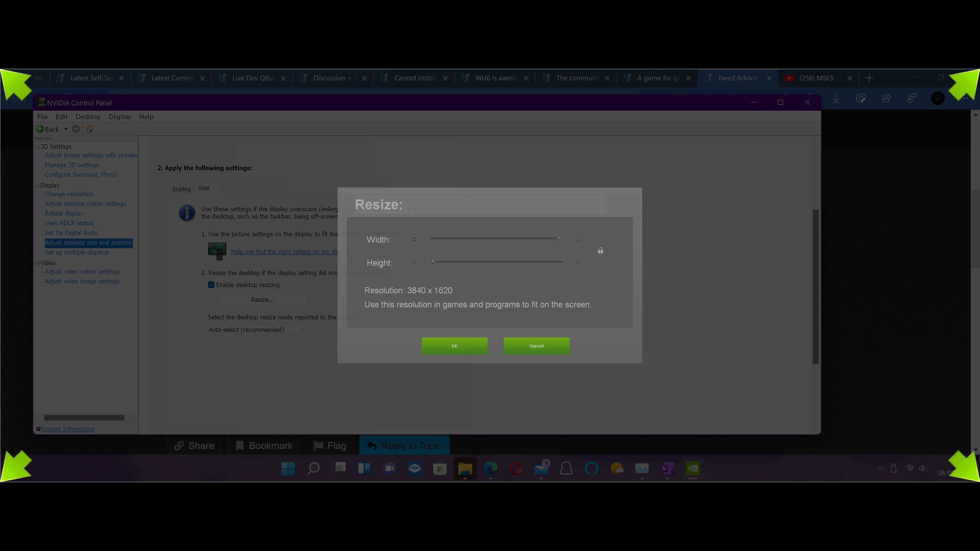Click the Home icon in NVIDIA toolbar
Viewport: 980px width, 551px height.
tap(89, 129)
